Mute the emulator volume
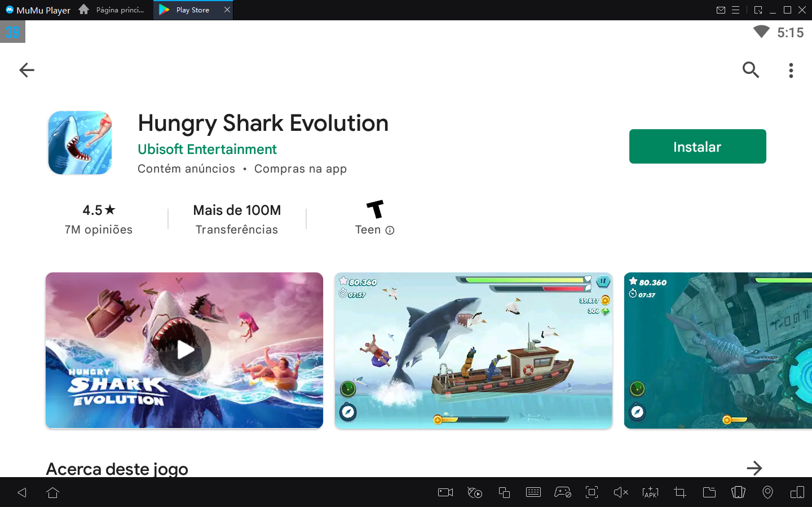The width and height of the screenshot is (812, 507). (x=621, y=492)
